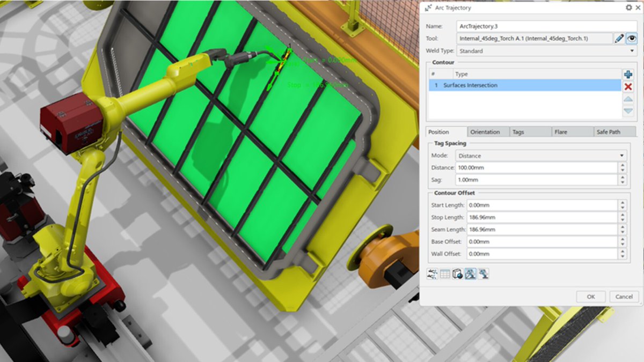The image size is (644, 362).
Task: Click inside the Sag value field
Action: pos(537,180)
